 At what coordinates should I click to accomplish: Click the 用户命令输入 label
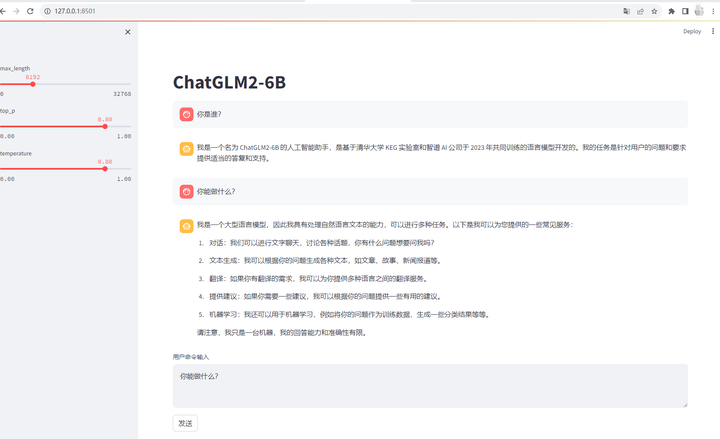pos(191,357)
